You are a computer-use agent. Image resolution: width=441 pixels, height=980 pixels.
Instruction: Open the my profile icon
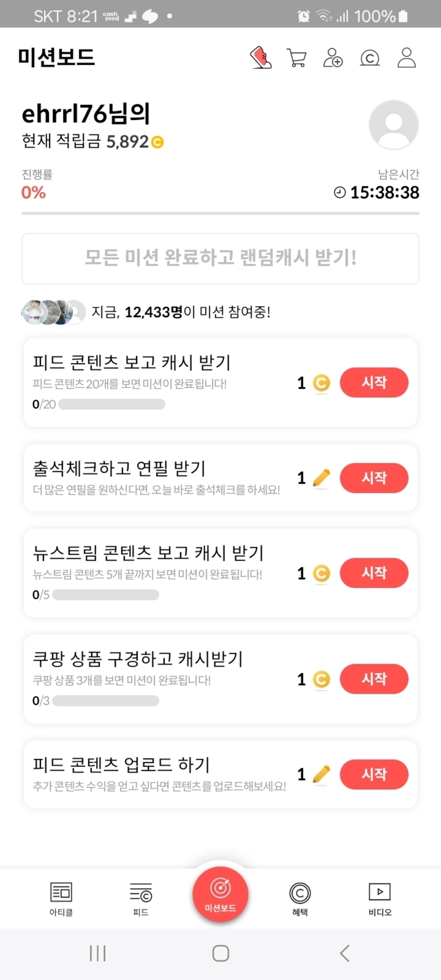tap(406, 57)
